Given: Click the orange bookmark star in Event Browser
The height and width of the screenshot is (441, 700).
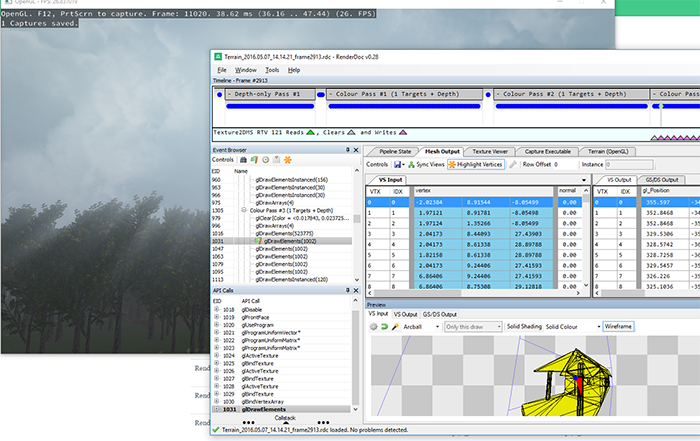Looking at the screenshot, I should click(288, 160).
